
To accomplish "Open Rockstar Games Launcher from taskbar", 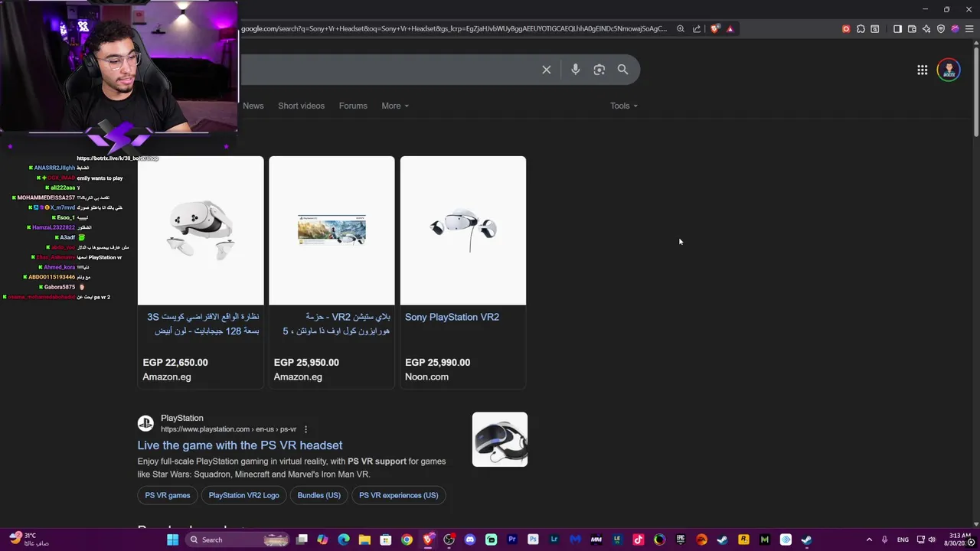I will click(743, 540).
